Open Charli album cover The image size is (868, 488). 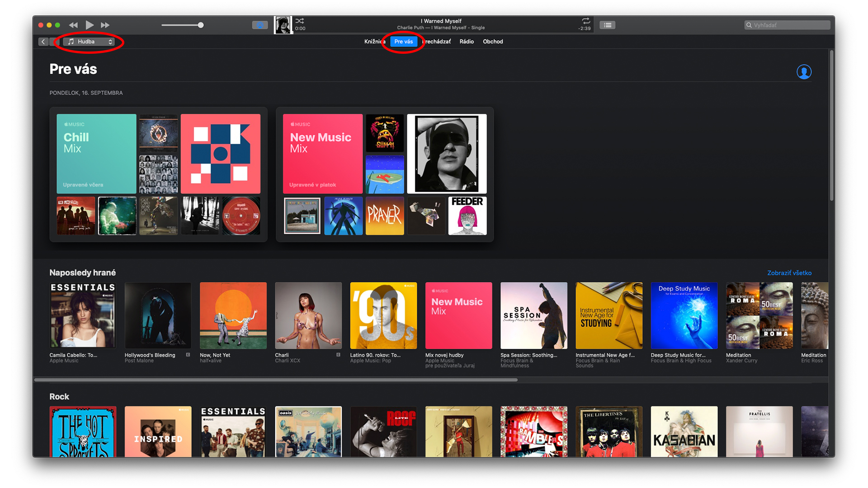(308, 315)
